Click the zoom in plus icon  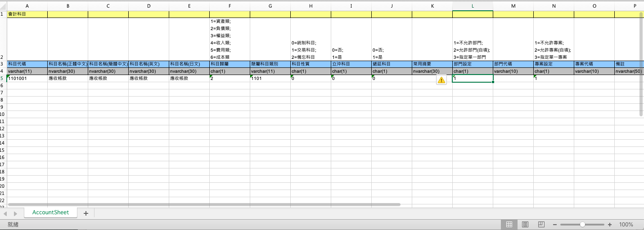coord(610,224)
